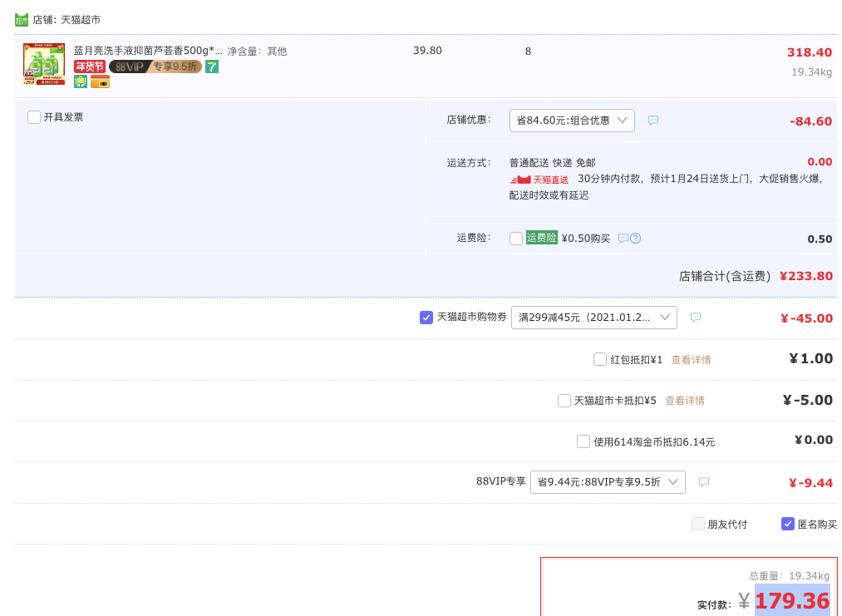Viewport: 842px width, 616px height.
Task: Click the orange credit card payment icon
Action: pos(100,81)
